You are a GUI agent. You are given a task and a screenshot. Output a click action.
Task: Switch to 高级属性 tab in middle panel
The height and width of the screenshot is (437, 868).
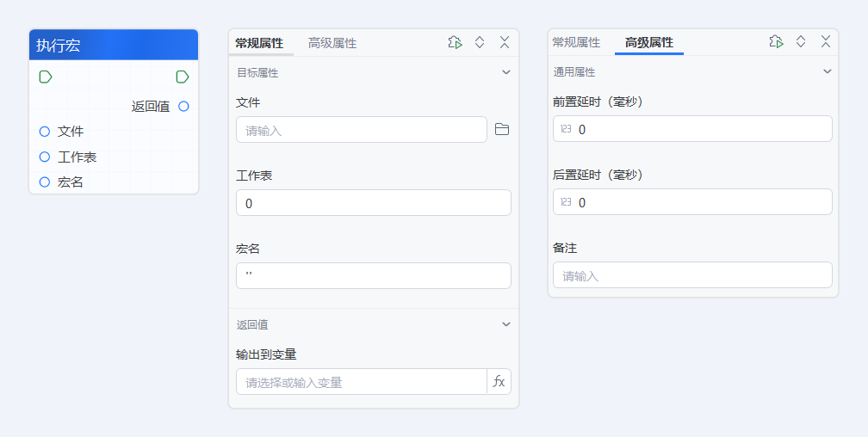pyautogui.click(x=332, y=43)
